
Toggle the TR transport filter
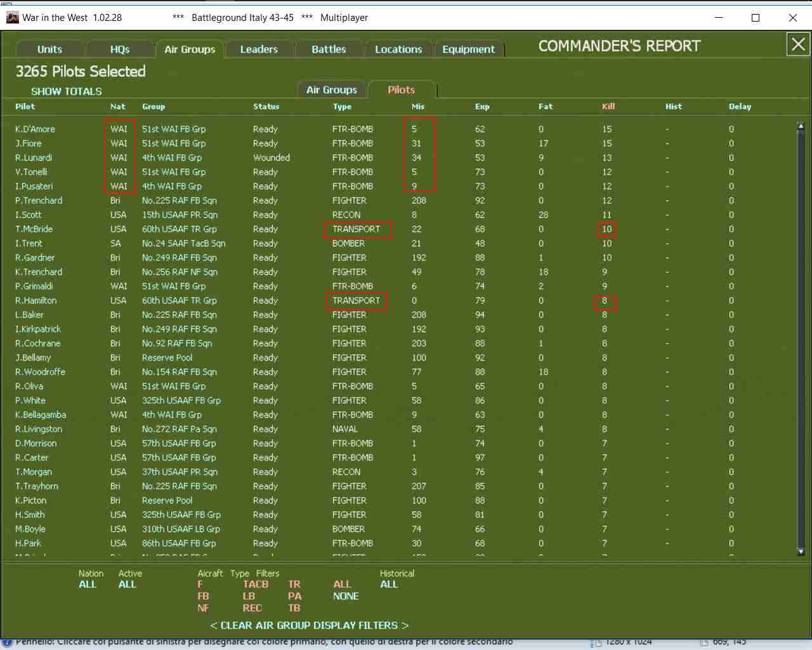294,585
